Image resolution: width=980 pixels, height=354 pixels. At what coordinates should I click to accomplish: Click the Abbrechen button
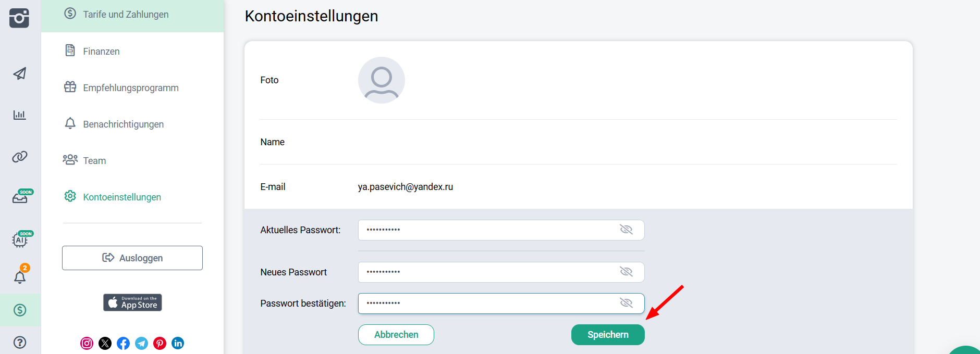pyautogui.click(x=396, y=335)
